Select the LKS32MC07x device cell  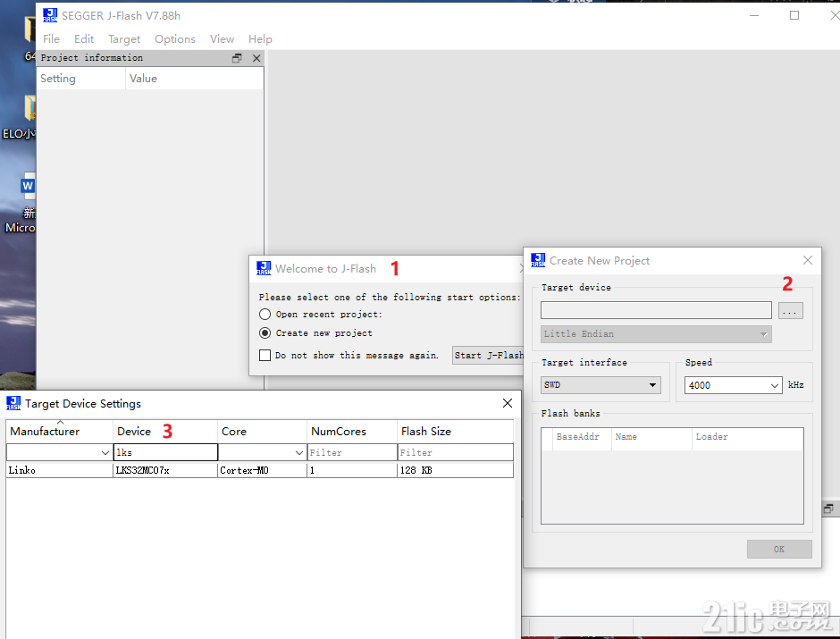(x=165, y=470)
